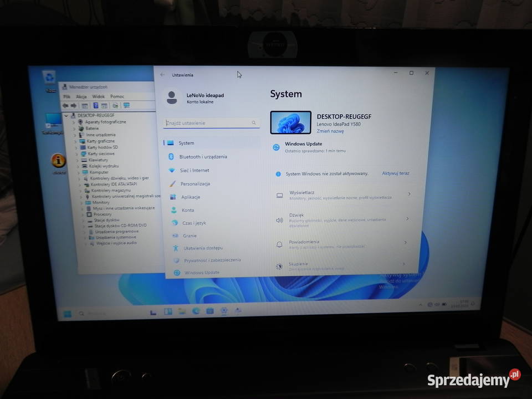Image resolution: width=532 pixels, height=399 pixels.
Task: Open File Explorer from the taskbar
Action: pos(182,311)
